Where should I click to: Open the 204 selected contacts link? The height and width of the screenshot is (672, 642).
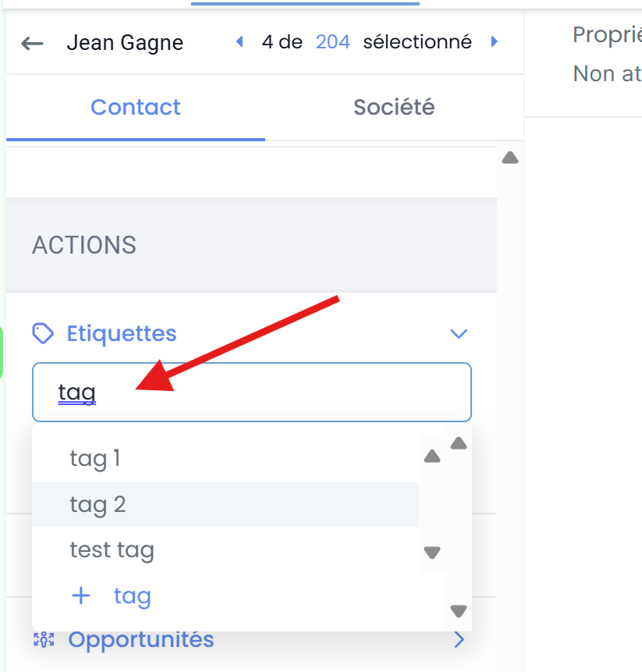pyautogui.click(x=333, y=42)
